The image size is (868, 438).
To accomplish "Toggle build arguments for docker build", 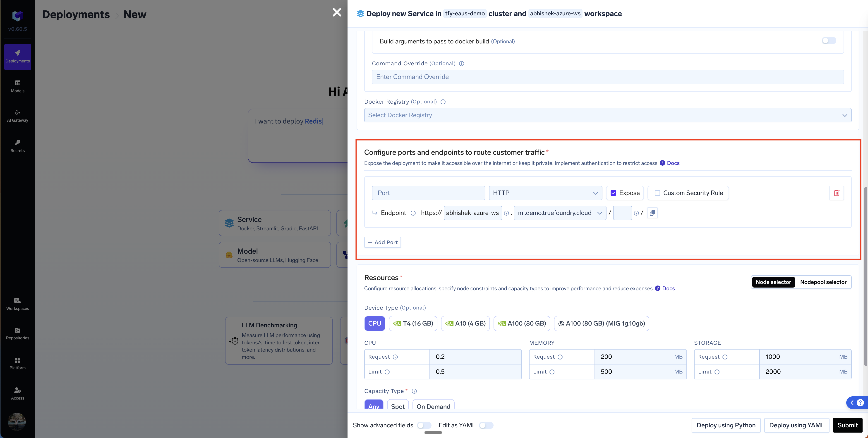I will (829, 41).
